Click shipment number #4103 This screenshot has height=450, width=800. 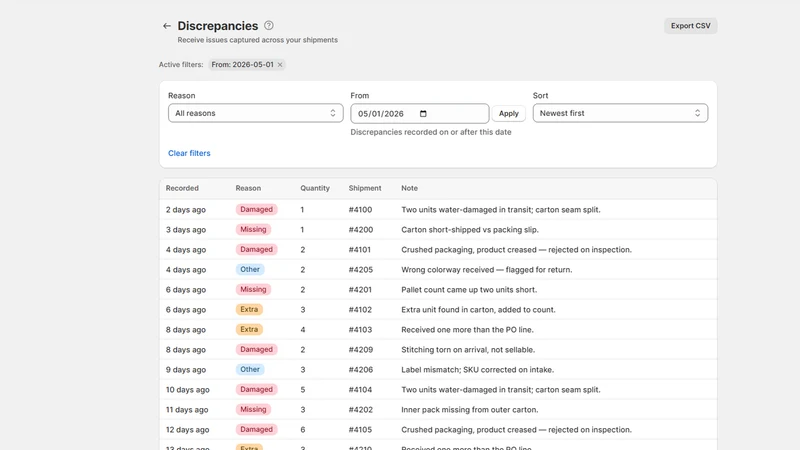360,330
